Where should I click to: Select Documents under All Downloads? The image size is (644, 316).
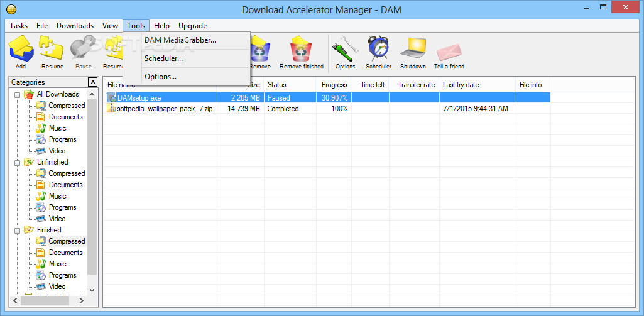66,117
